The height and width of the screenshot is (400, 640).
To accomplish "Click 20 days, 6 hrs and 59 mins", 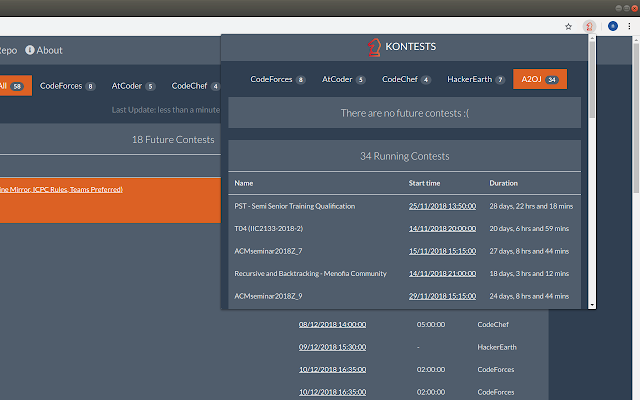I will [529, 229].
